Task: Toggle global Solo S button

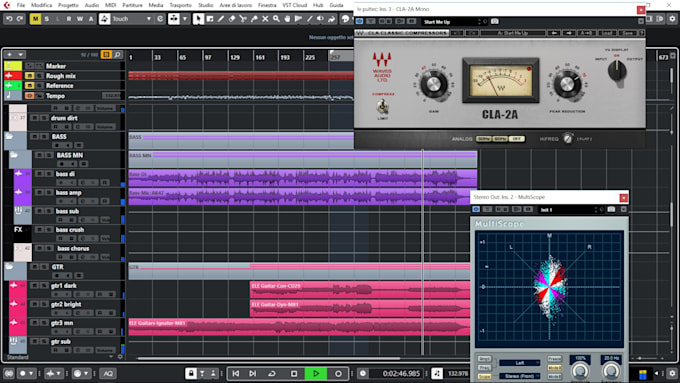Action: pos(46,19)
